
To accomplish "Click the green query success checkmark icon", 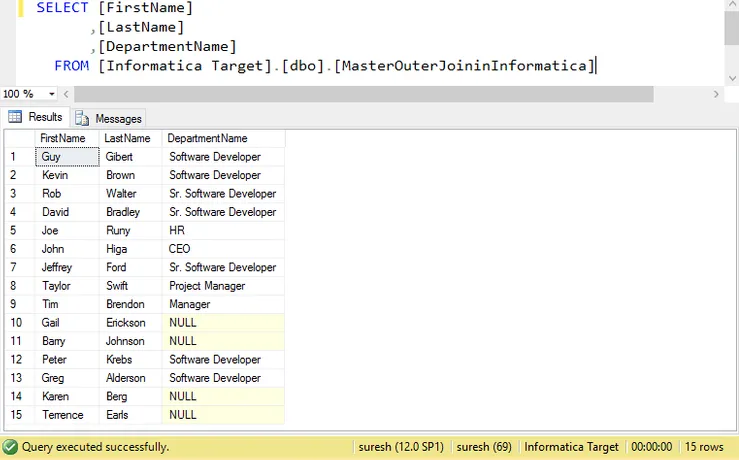I will coord(10,447).
